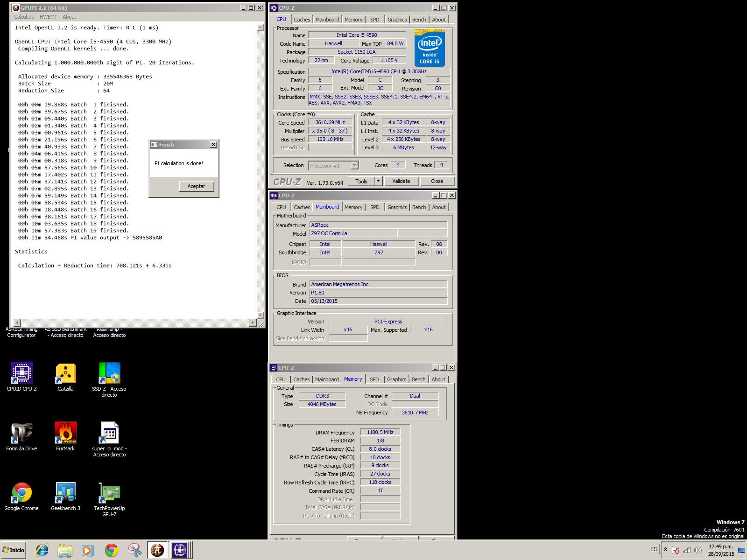Expand the Tools dropdown arrow in CPU-Z
This screenshot has height=560, width=747.
(x=378, y=181)
